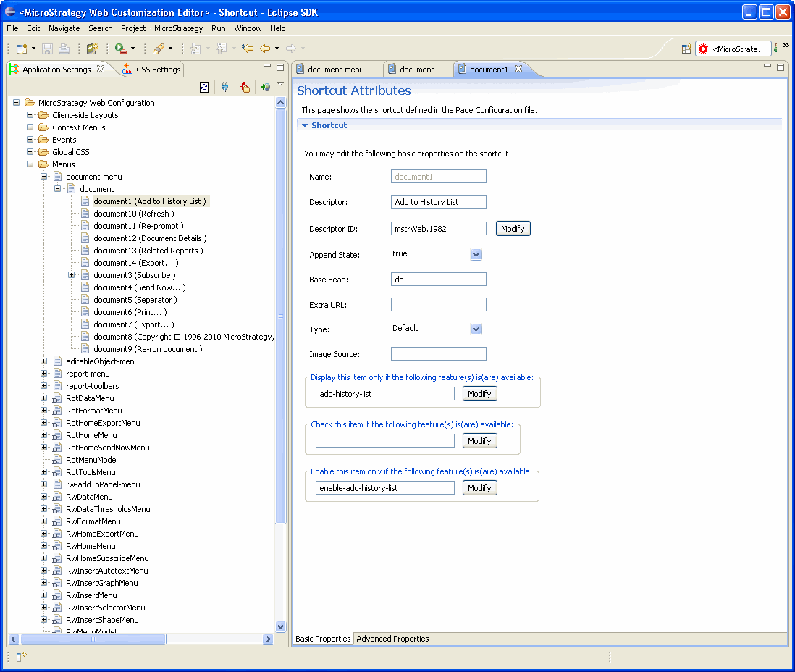Image resolution: width=795 pixels, height=672 pixels.
Task: Click the forward navigation arrow icon
Action: coord(291,49)
